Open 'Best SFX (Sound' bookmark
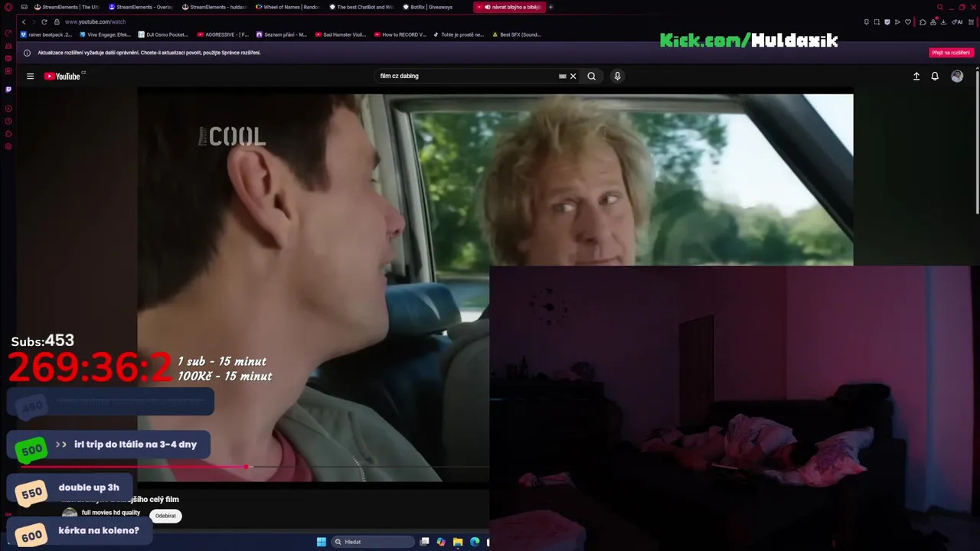This screenshot has height=551, width=980. (517, 34)
